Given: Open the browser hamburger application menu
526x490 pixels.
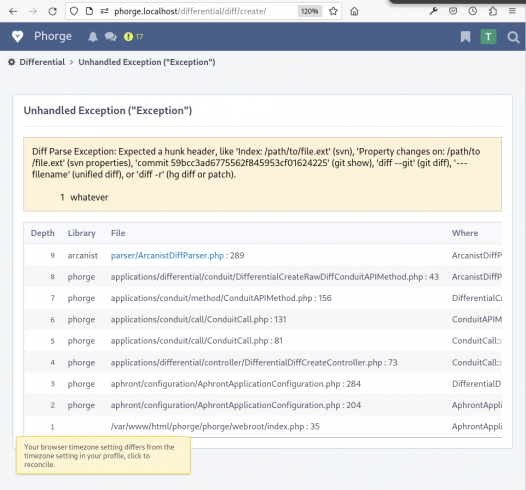Looking at the screenshot, I should pos(512,11).
